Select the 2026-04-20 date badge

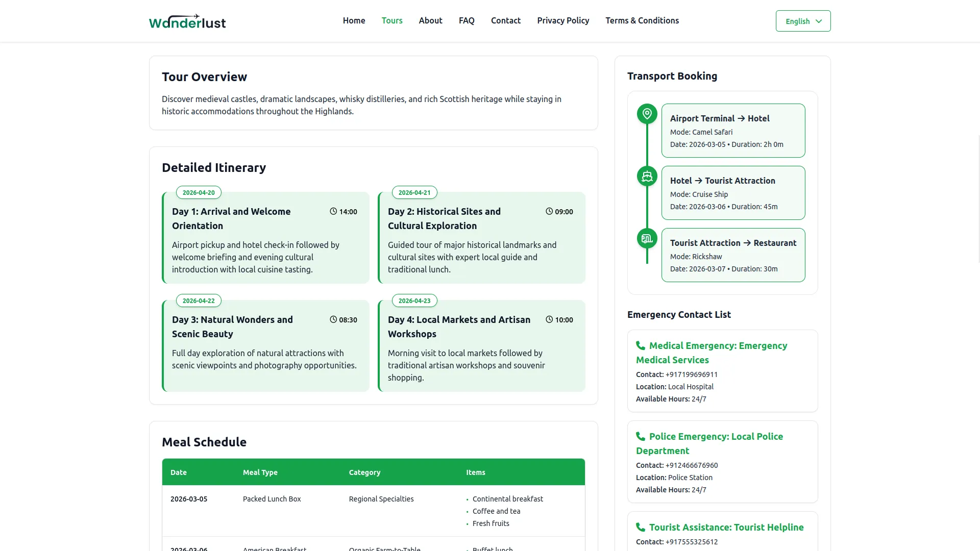199,192
